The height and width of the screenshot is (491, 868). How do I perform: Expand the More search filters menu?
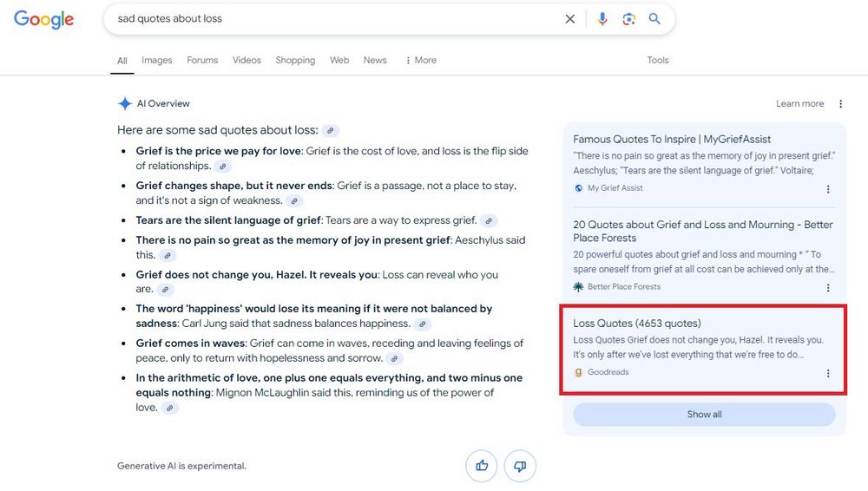(421, 60)
